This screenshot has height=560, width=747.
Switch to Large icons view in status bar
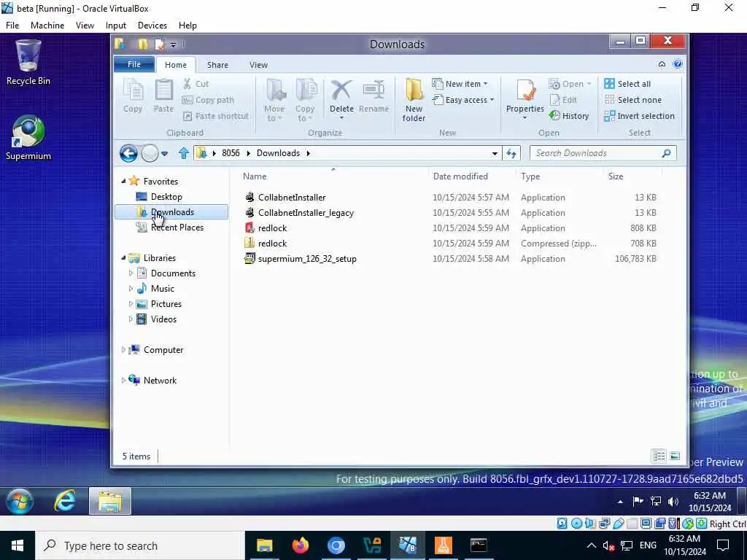pyautogui.click(x=675, y=456)
